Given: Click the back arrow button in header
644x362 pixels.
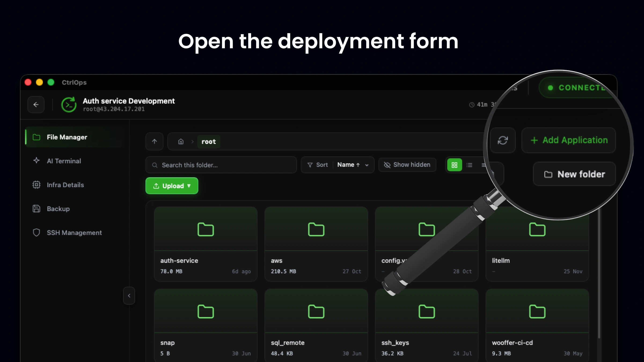Looking at the screenshot, I should coord(36,105).
